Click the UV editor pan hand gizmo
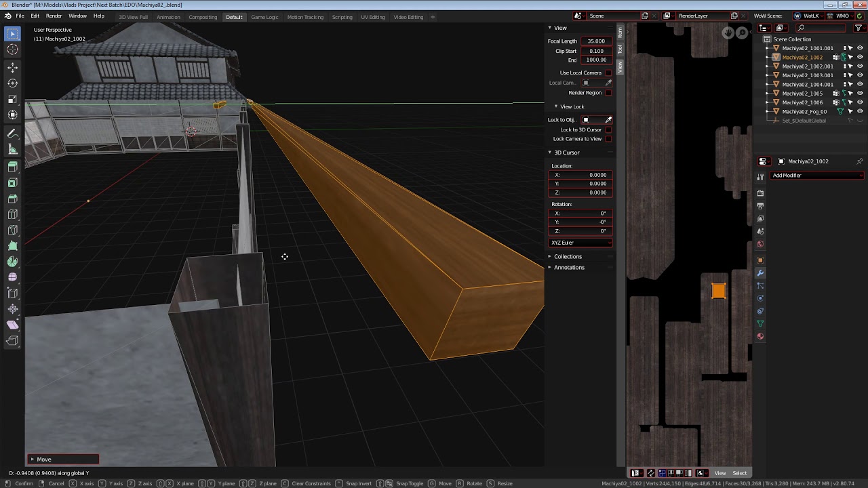 (728, 33)
